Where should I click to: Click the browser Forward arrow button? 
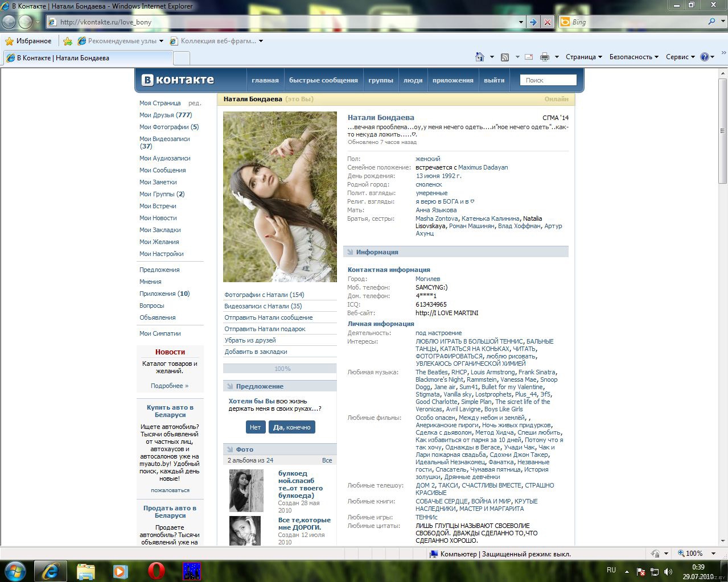pyautogui.click(x=26, y=22)
